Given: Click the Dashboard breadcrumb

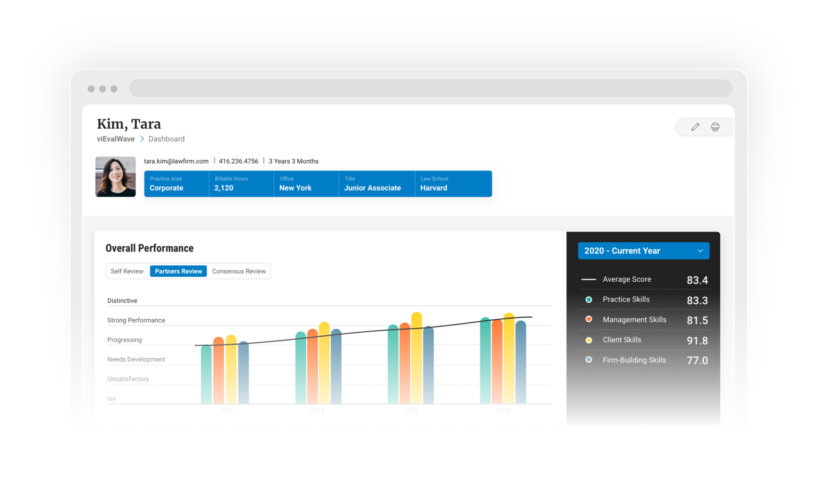Looking at the screenshot, I should click(166, 138).
